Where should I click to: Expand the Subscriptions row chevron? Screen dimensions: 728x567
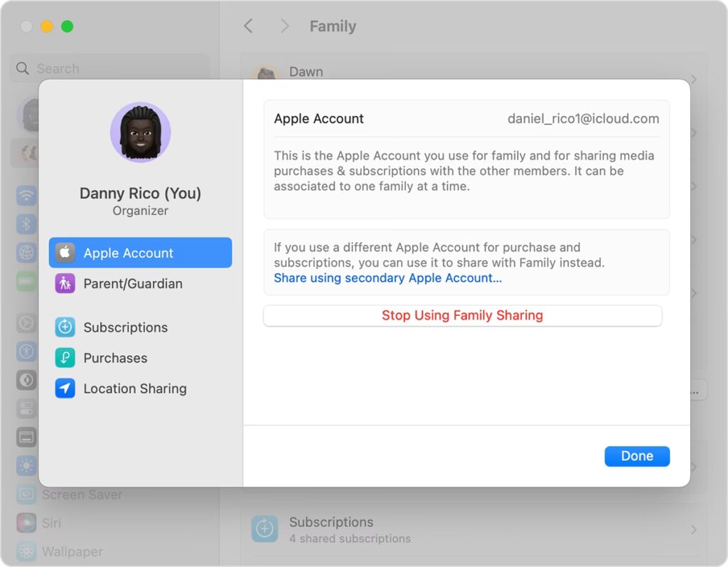click(x=693, y=530)
